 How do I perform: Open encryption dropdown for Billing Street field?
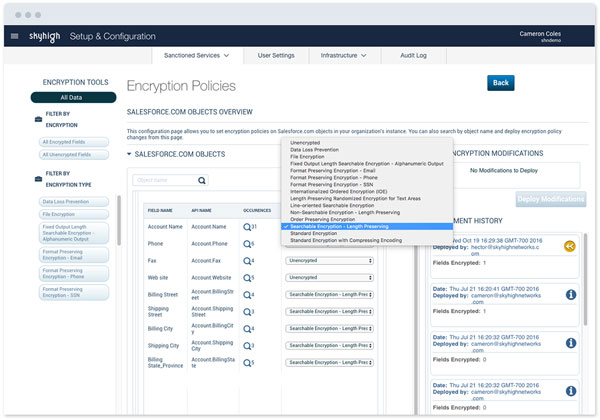pos(329,295)
